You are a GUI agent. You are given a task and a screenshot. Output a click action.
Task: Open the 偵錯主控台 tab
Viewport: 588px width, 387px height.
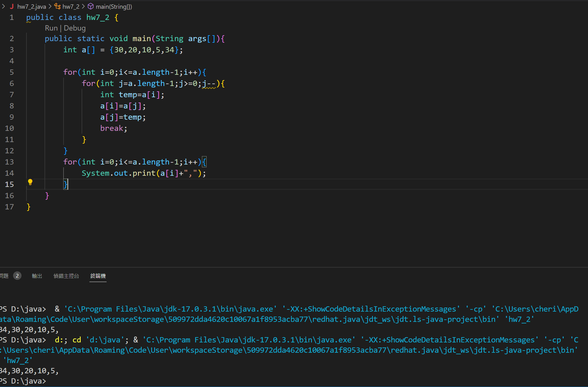tap(66, 276)
